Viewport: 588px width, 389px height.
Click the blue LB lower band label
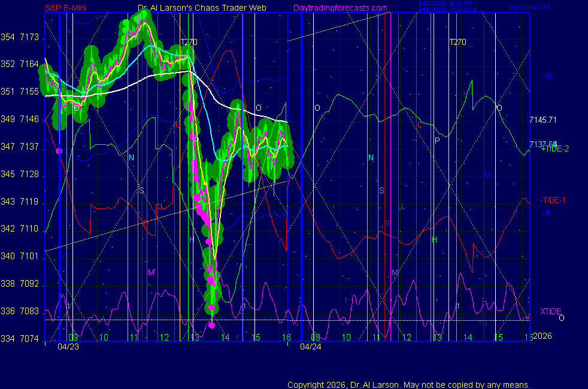(x=545, y=212)
